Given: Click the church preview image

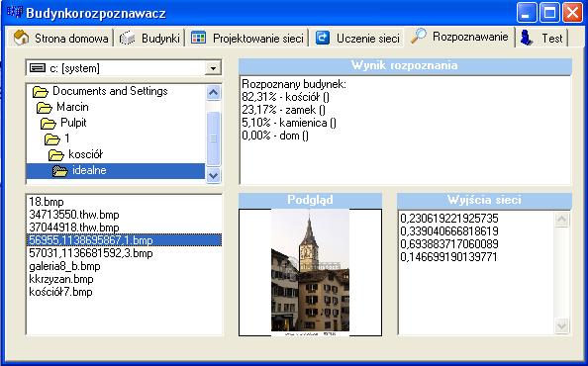Looking at the screenshot, I should coord(310,270).
